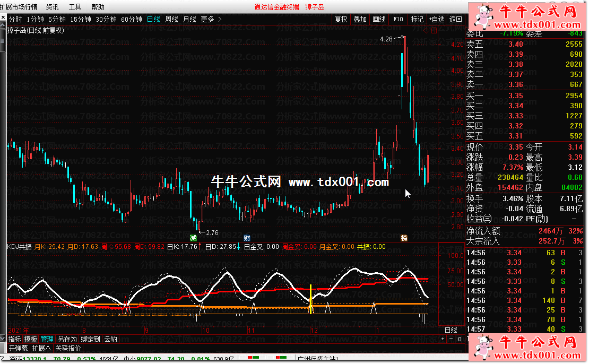Click the 模板 template tab
Image resolution: width=589 pixels, height=364 pixels.
(x=31, y=339)
